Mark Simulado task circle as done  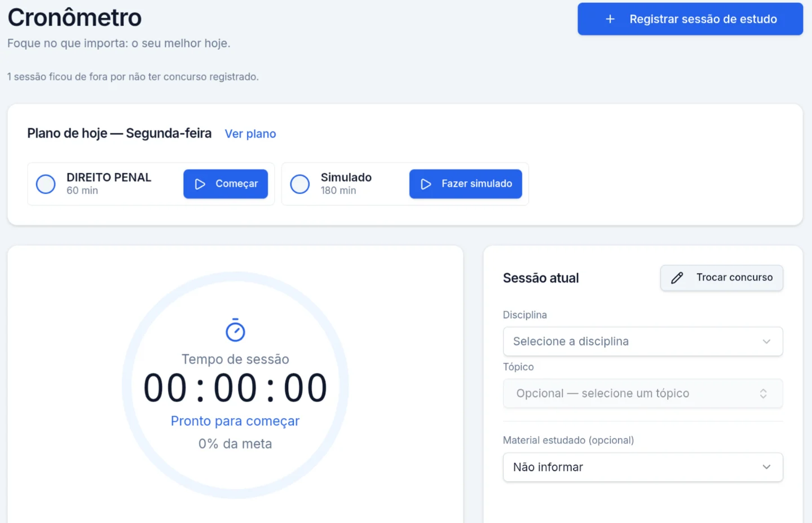click(300, 184)
